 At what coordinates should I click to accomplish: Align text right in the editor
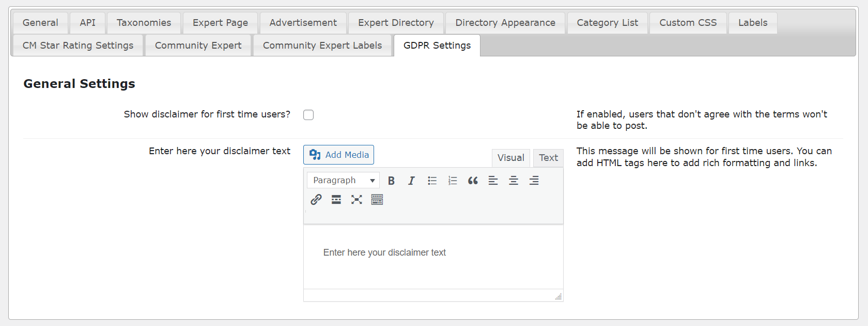pyautogui.click(x=534, y=181)
